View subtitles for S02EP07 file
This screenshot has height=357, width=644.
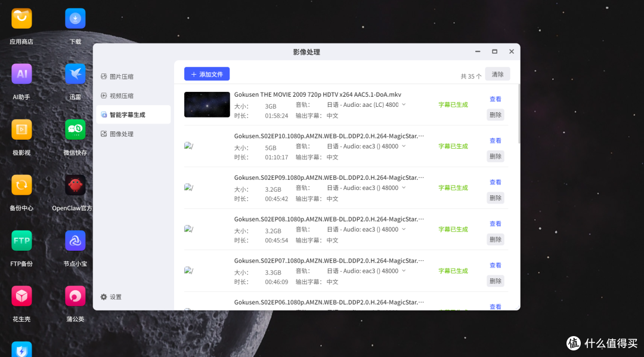[496, 265]
